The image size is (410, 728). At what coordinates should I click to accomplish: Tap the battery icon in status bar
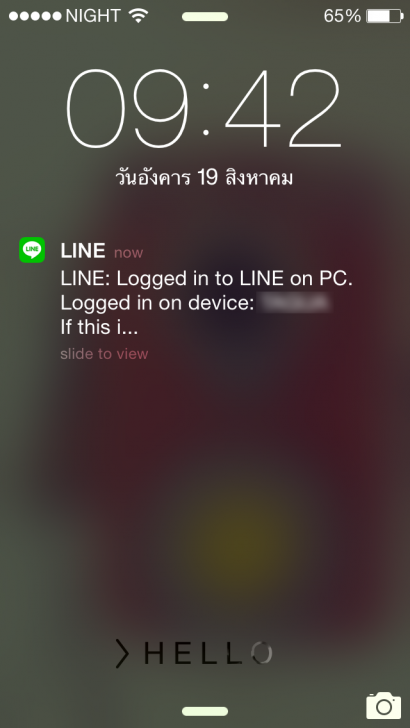pyautogui.click(x=385, y=16)
